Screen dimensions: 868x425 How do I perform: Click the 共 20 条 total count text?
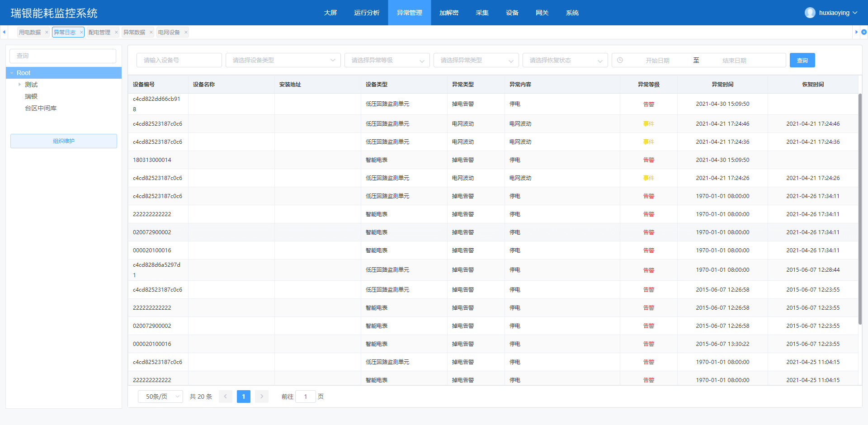[x=201, y=397]
